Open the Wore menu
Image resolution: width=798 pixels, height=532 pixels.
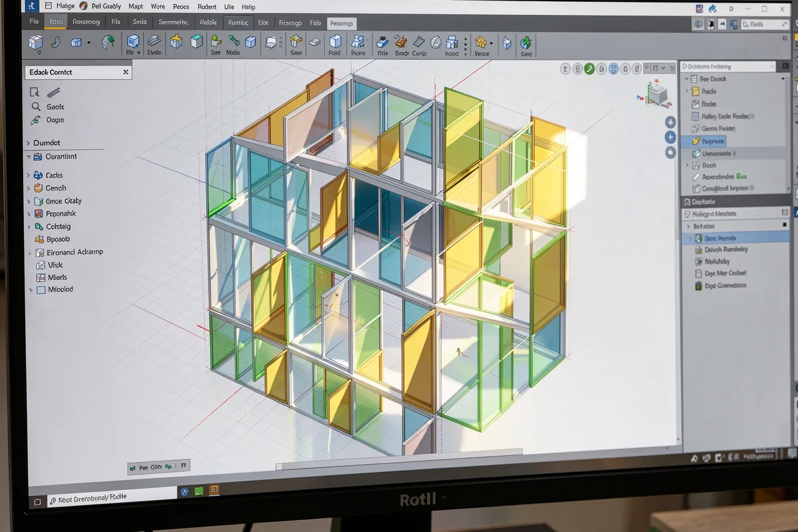(x=158, y=7)
